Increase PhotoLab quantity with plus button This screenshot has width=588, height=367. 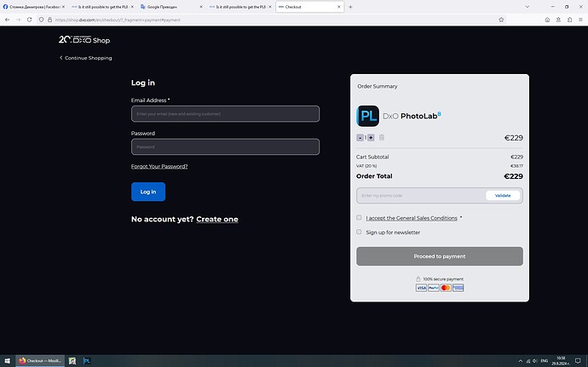(371, 138)
